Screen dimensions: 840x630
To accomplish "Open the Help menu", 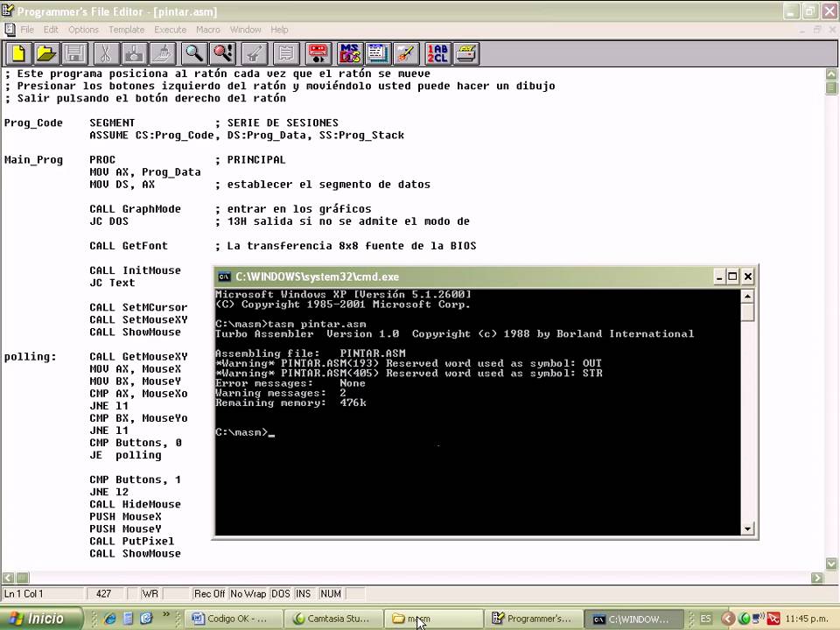I will click(279, 30).
